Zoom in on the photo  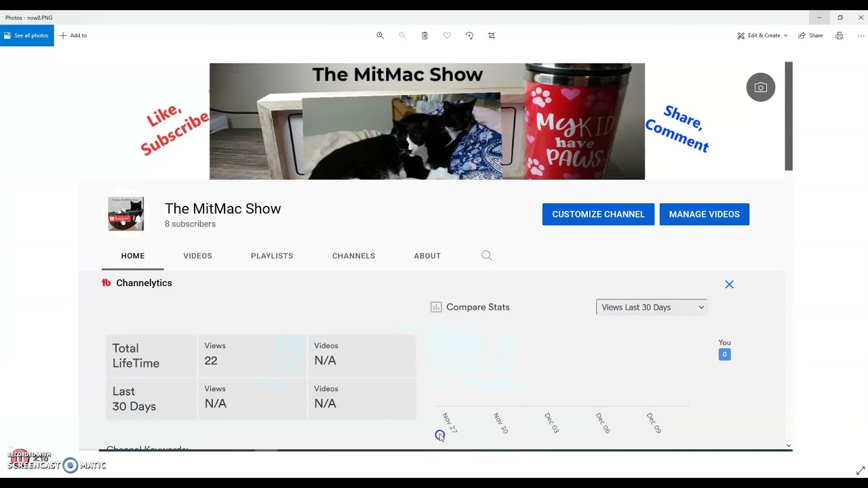[380, 35]
